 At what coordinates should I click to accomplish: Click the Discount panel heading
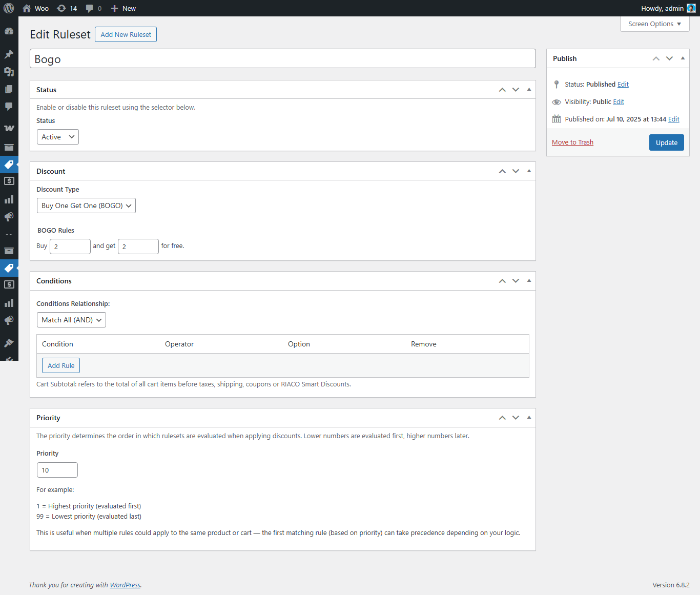[51, 171]
